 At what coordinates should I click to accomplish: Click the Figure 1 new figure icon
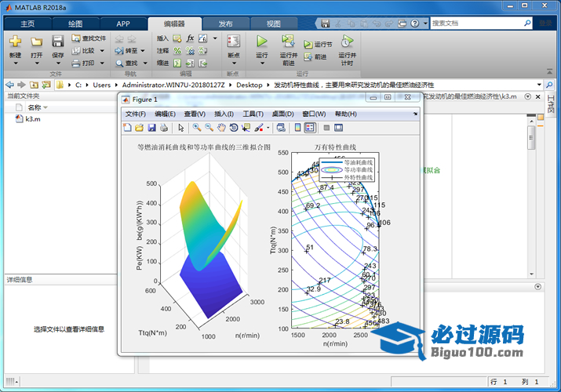click(127, 128)
